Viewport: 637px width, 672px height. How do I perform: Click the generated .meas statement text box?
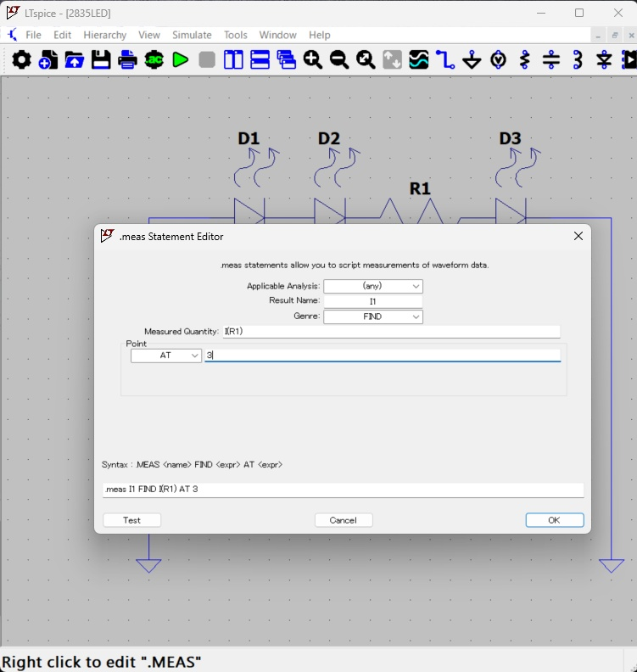[344, 490]
